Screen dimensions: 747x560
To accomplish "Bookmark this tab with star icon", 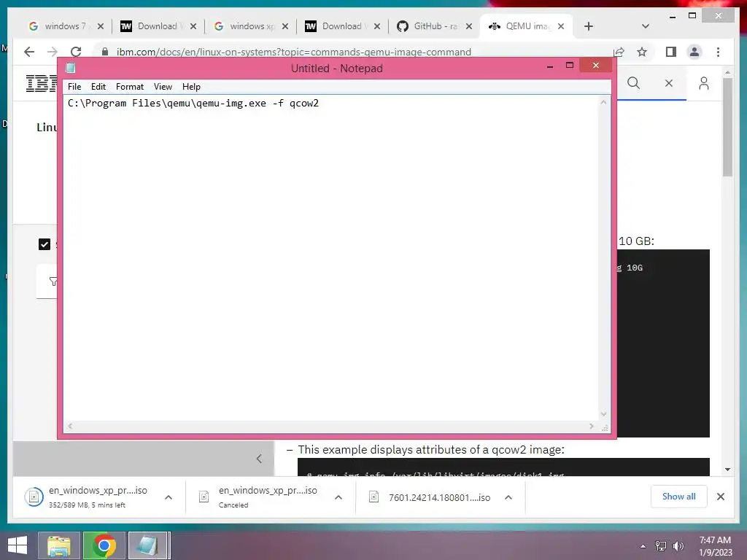I will click(642, 52).
